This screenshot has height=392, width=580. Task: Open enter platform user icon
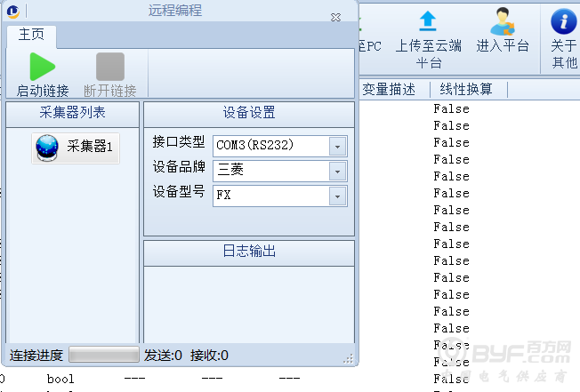502,21
